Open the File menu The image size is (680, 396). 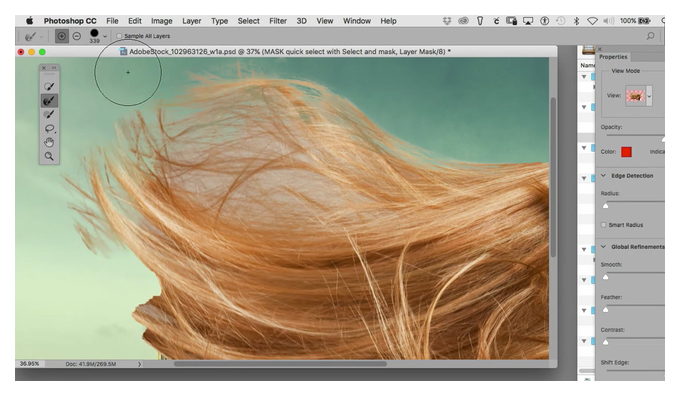[x=112, y=21]
